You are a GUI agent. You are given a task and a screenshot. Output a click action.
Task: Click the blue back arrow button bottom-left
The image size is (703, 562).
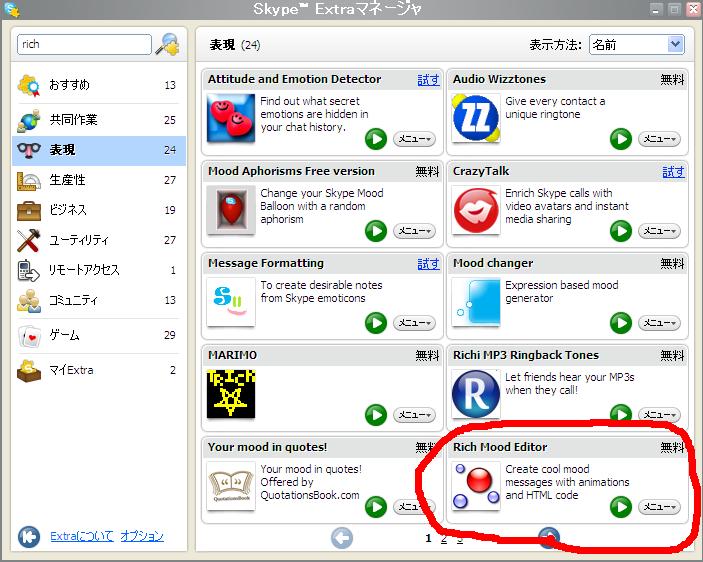pyautogui.click(x=29, y=536)
